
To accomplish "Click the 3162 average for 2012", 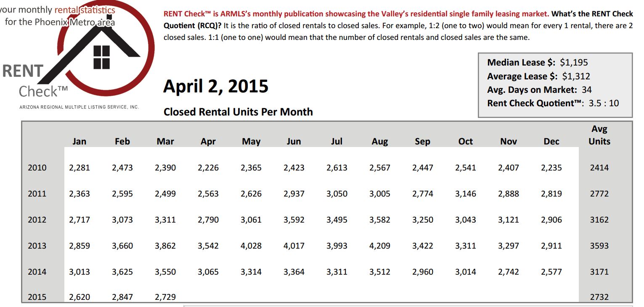I will (599, 220).
